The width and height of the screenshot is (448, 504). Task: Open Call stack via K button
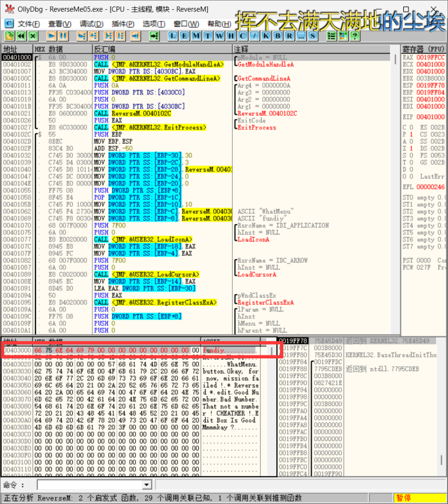point(266,36)
